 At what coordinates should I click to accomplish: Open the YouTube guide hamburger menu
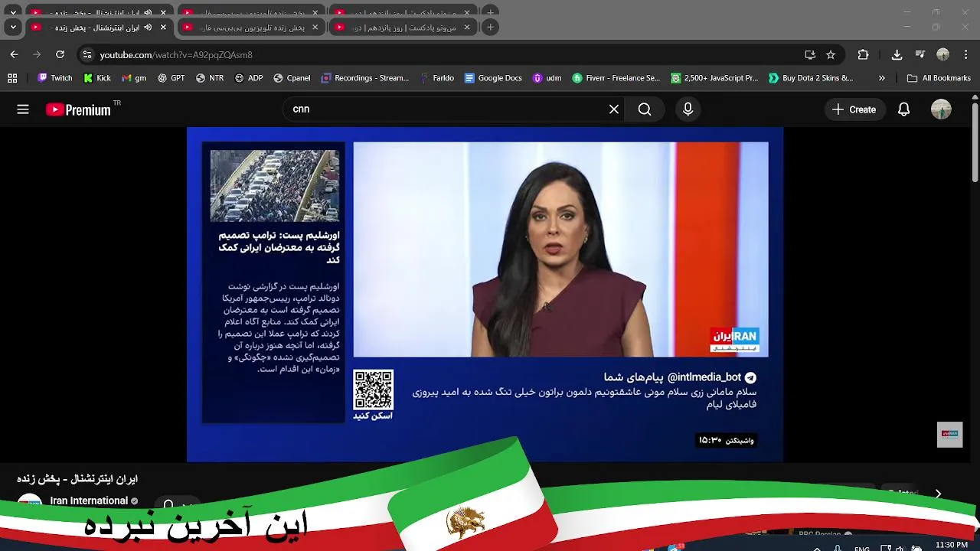[23, 109]
